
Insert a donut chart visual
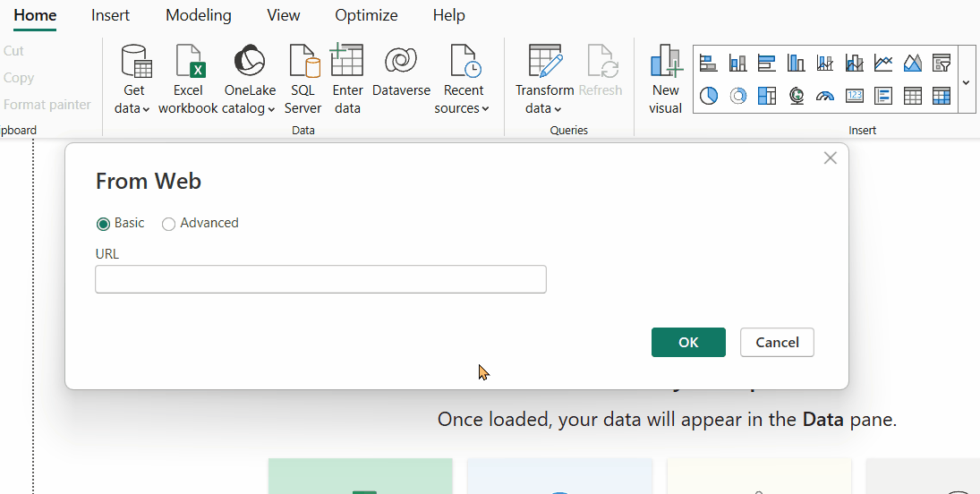[738, 96]
